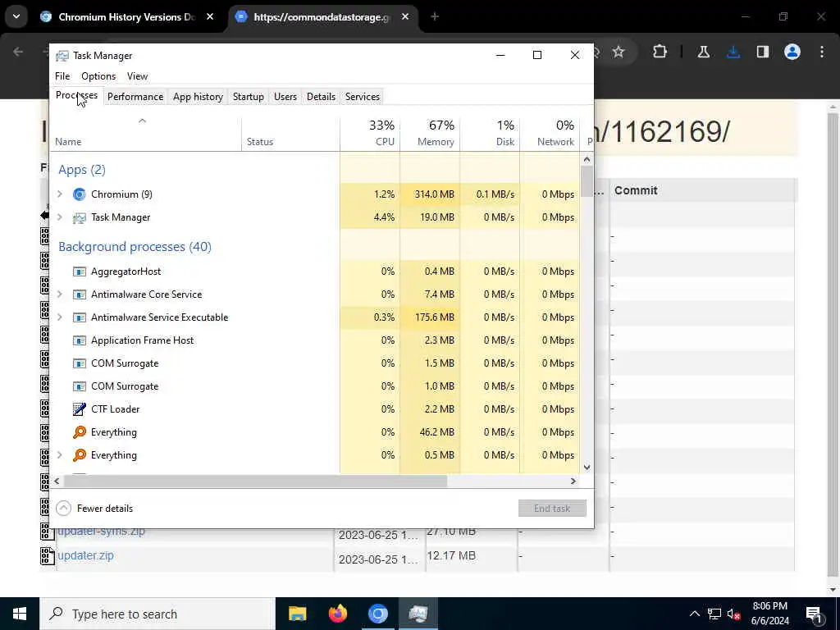
Task: Switch to the Users tab
Action: (285, 97)
